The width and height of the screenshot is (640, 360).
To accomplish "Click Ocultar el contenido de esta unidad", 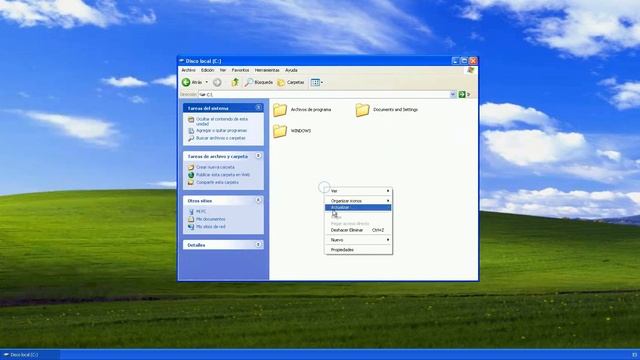I will pyautogui.click(x=222, y=121).
